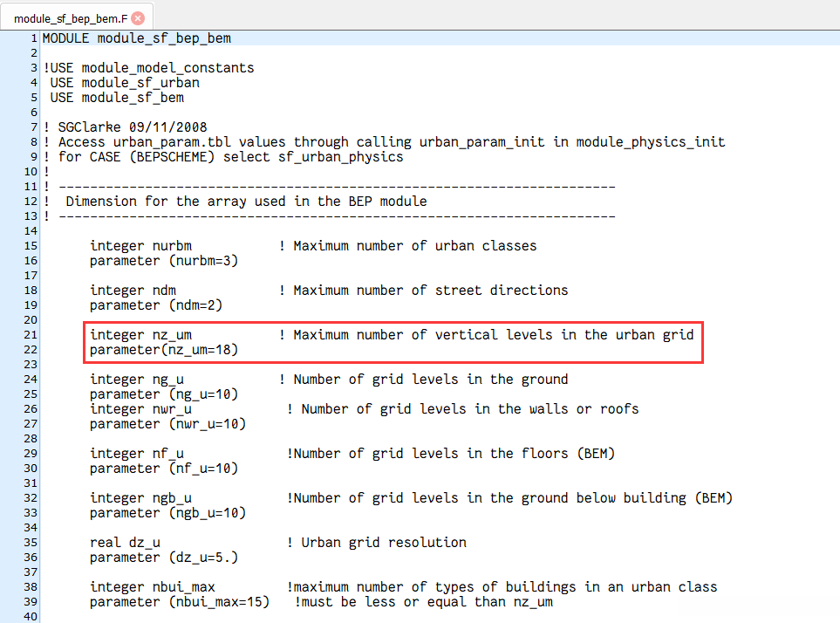The width and height of the screenshot is (840, 623).
Task: Click comment about ground below building
Action: click(509, 498)
